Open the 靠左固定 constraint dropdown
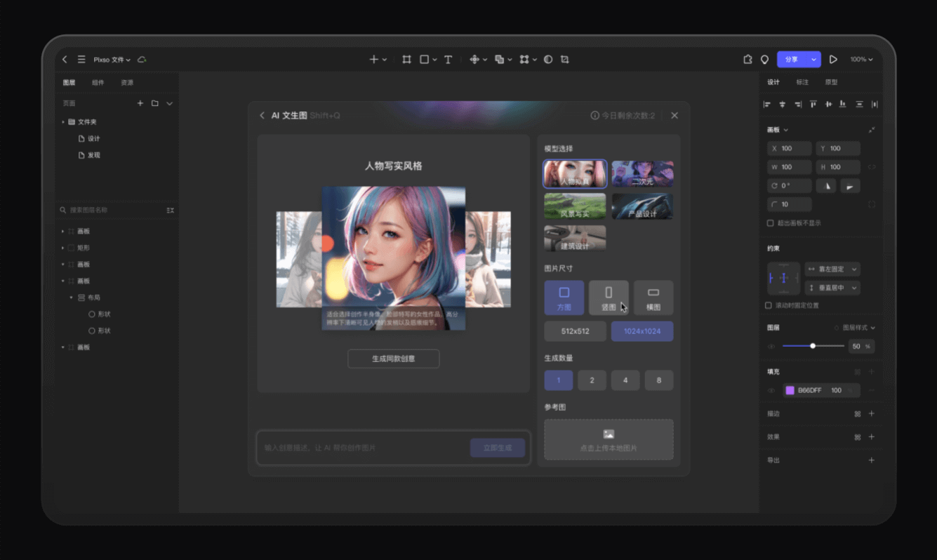Image resolution: width=937 pixels, height=560 pixels. coord(832,269)
